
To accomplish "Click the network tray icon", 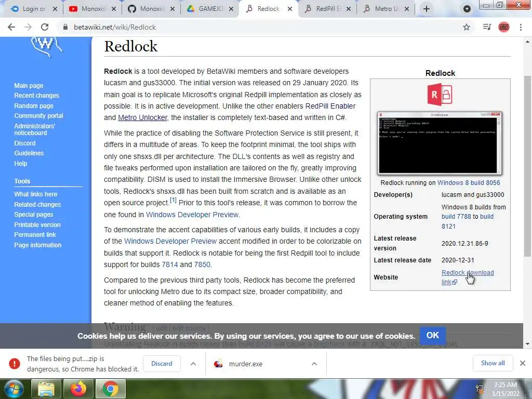I will click(480, 389).
